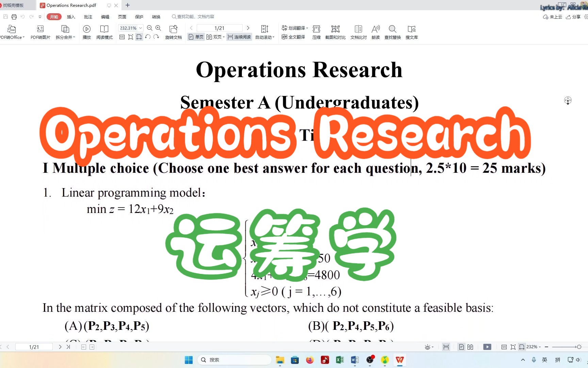The image size is (588, 368).
Task: Open status bar zoom 232% dropdown
Action: (x=534, y=347)
